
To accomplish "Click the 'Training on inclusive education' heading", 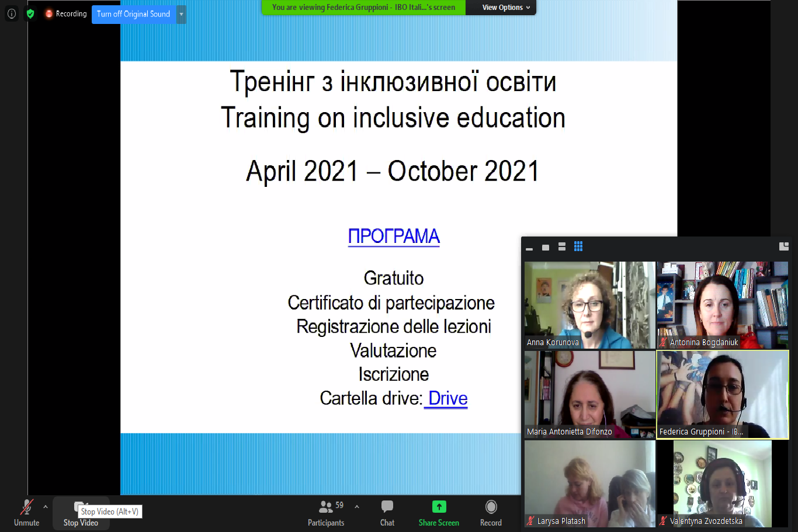I will (x=393, y=118).
